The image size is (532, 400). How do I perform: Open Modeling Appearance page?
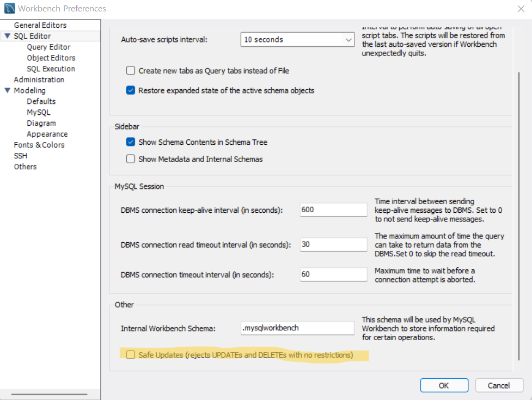(x=47, y=134)
